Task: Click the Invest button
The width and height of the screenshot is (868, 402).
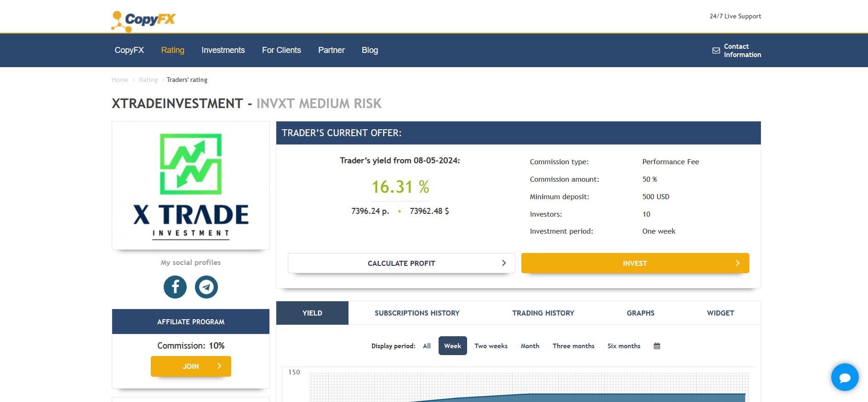Action: pos(635,263)
